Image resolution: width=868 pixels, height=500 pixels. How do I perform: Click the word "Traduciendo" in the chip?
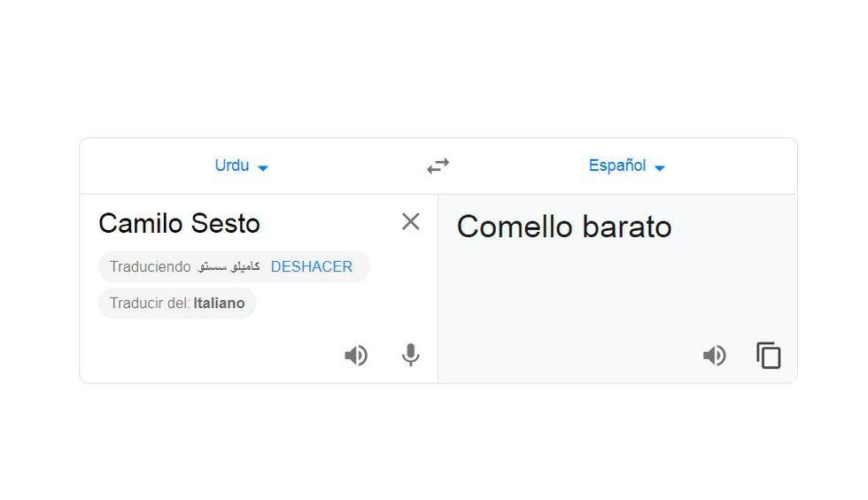(x=150, y=266)
